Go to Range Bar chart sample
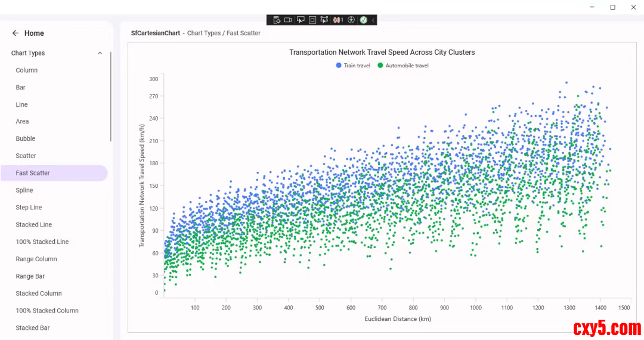Image resolution: width=644 pixels, height=340 pixels. (x=30, y=276)
